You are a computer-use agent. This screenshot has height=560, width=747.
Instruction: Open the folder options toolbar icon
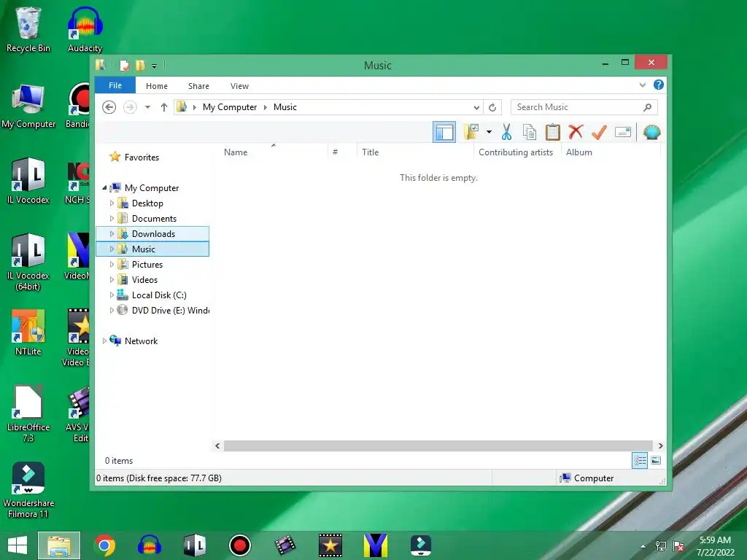point(472,132)
